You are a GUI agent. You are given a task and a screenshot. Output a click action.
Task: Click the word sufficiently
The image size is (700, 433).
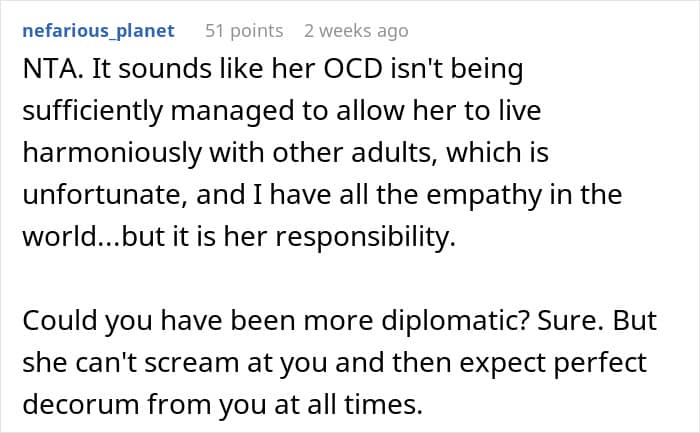92,111
